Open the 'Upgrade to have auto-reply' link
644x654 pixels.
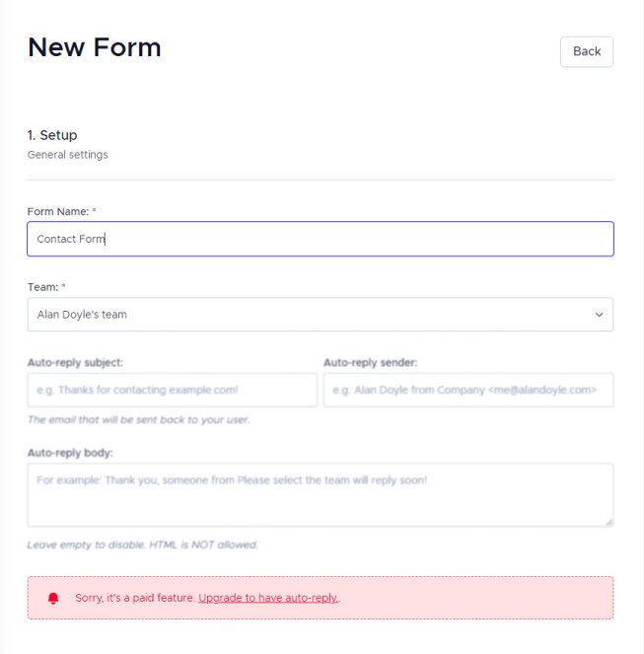click(268, 598)
